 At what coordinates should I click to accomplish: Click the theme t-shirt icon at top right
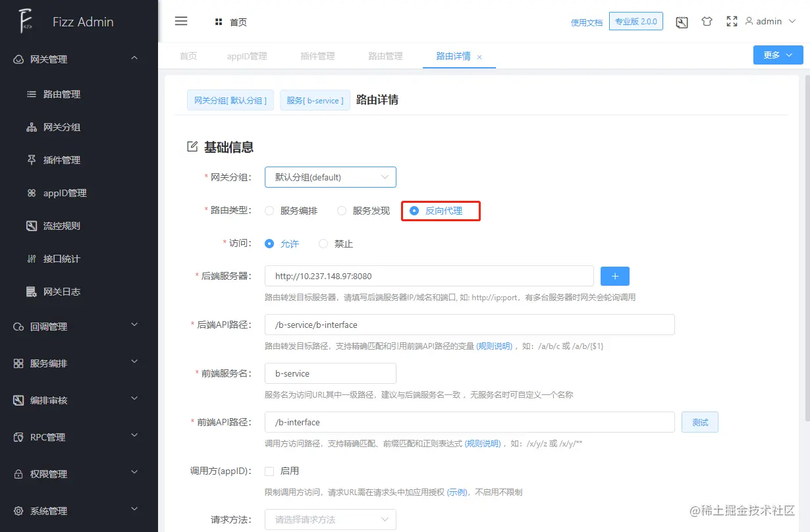(x=707, y=20)
